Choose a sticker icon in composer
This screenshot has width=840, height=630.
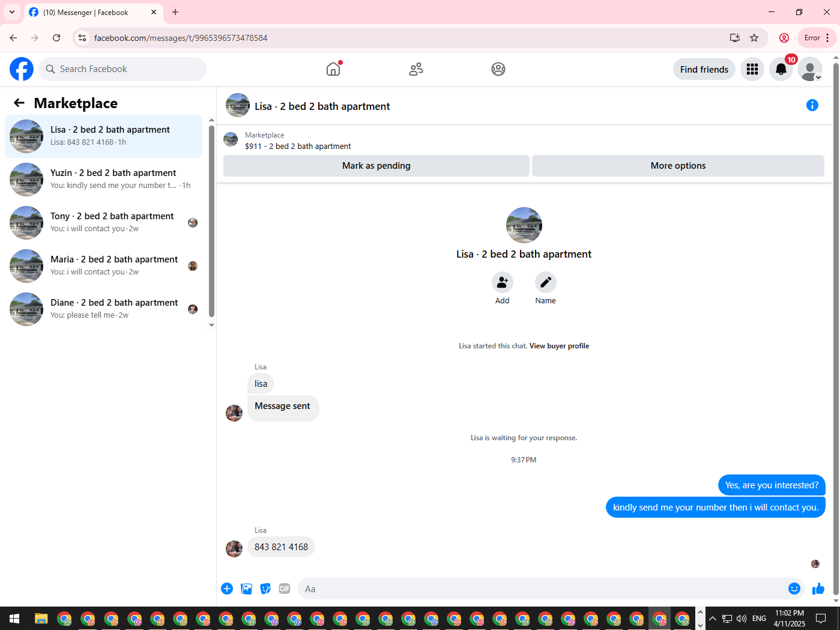coord(265,589)
